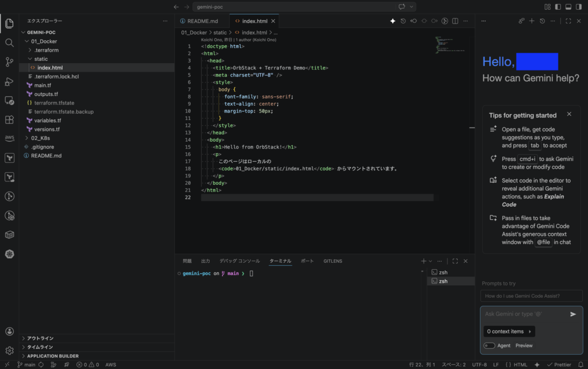
Task: Expand the アウトライン section
Action: tap(40, 339)
